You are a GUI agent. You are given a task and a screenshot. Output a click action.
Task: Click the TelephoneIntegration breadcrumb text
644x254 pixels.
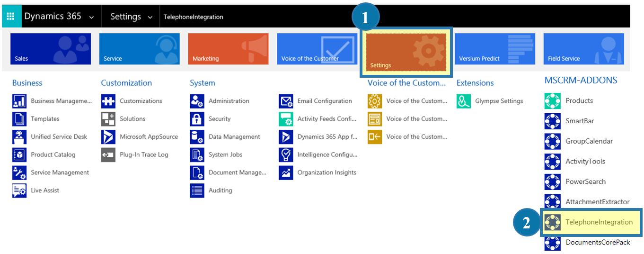pyautogui.click(x=193, y=17)
